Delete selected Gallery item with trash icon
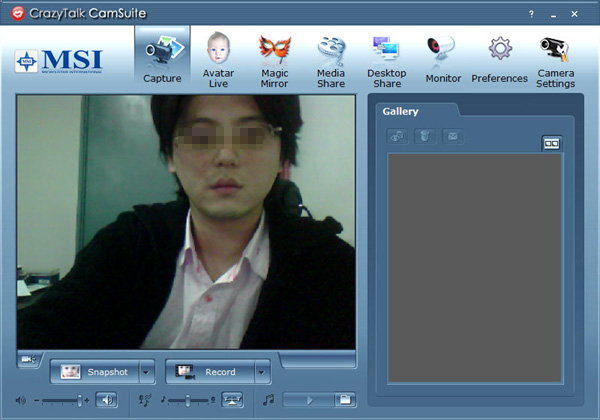Image resolution: width=600 pixels, height=420 pixels. tap(425, 136)
